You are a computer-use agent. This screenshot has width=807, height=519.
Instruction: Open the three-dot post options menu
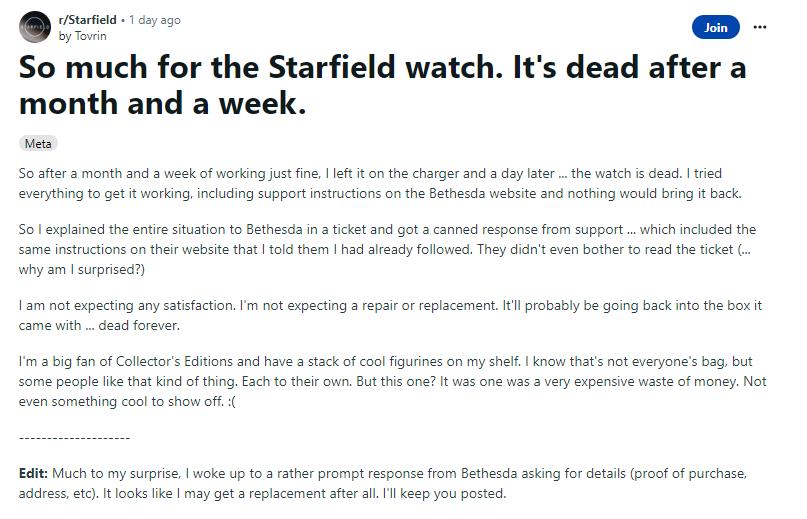(760, 27)
